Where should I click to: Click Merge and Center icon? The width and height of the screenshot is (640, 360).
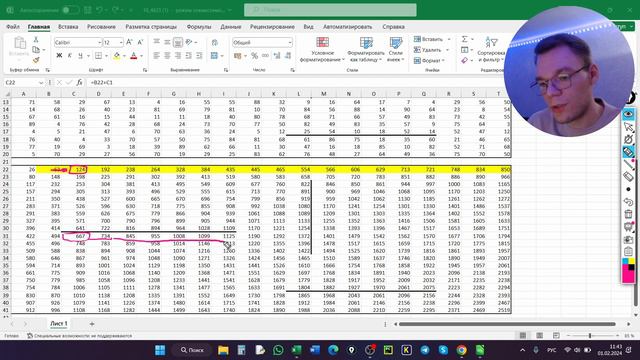tap(214, 56)
